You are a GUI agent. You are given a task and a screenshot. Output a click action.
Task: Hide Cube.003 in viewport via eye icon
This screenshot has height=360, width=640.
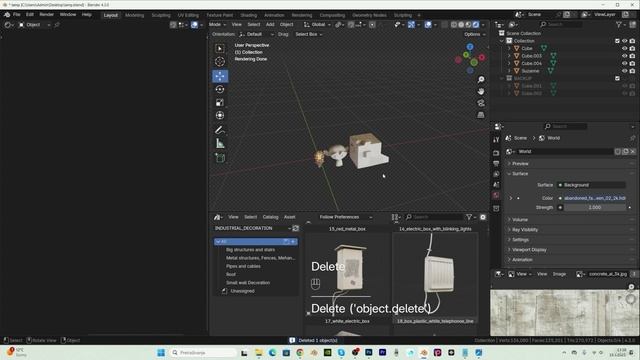click(x=624, y=56)
